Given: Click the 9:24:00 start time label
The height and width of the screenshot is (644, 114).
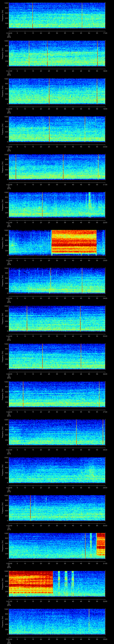Looking at the screenshot, I should point(9,336).
